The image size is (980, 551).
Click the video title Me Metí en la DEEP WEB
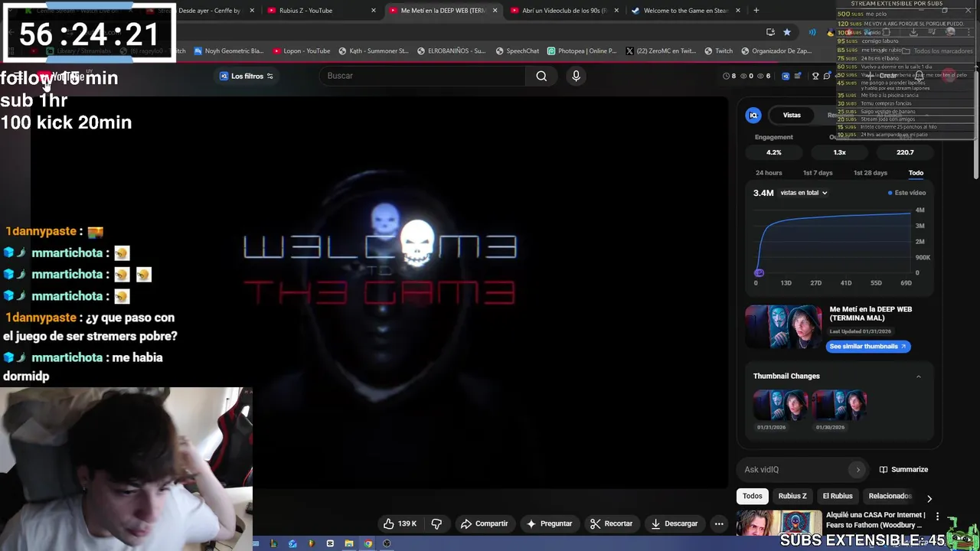(871, 314)
